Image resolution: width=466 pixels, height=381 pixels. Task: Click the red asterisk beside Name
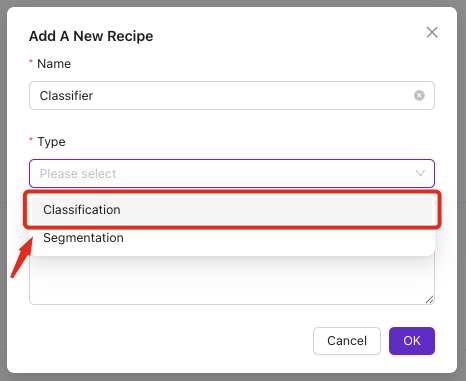click(x=31, y=62)
